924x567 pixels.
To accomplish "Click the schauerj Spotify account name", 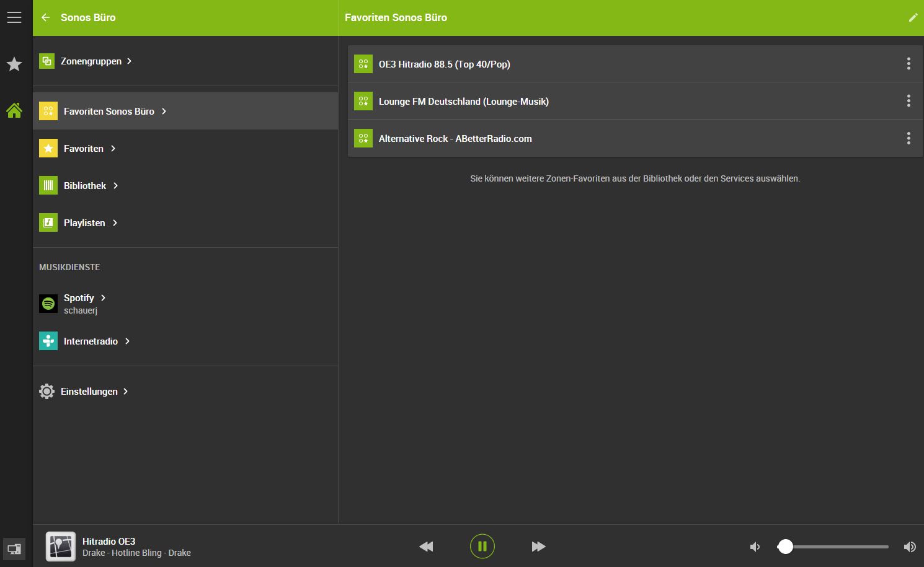I will pyautogui.click(x=81, y=310).
